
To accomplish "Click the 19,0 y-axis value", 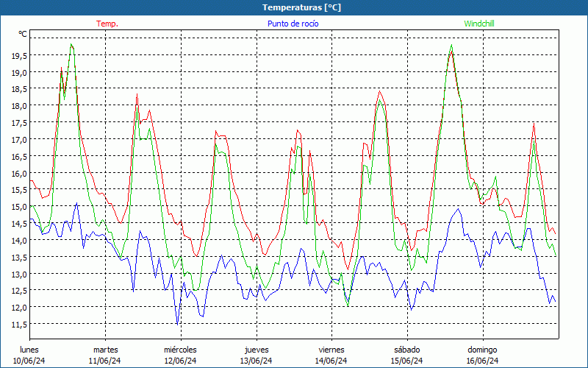I will pyautogui.click(x=18, y=73).
